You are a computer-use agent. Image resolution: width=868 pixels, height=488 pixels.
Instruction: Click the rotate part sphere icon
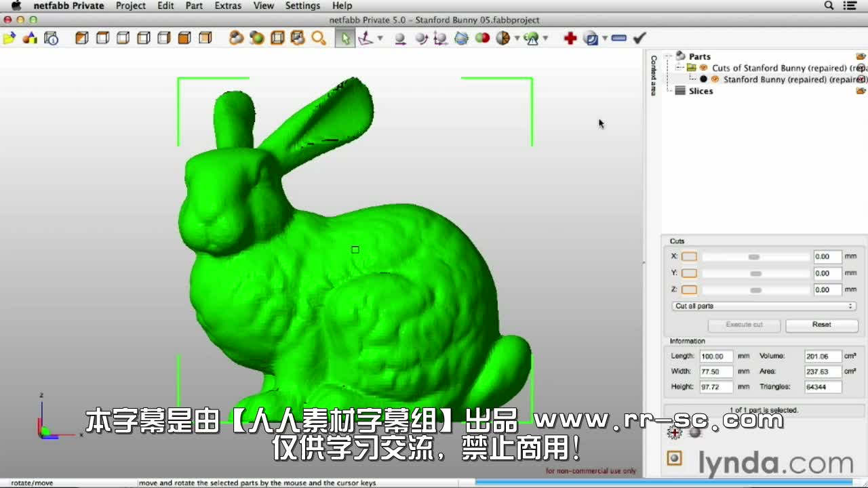[x=421, y=38]
